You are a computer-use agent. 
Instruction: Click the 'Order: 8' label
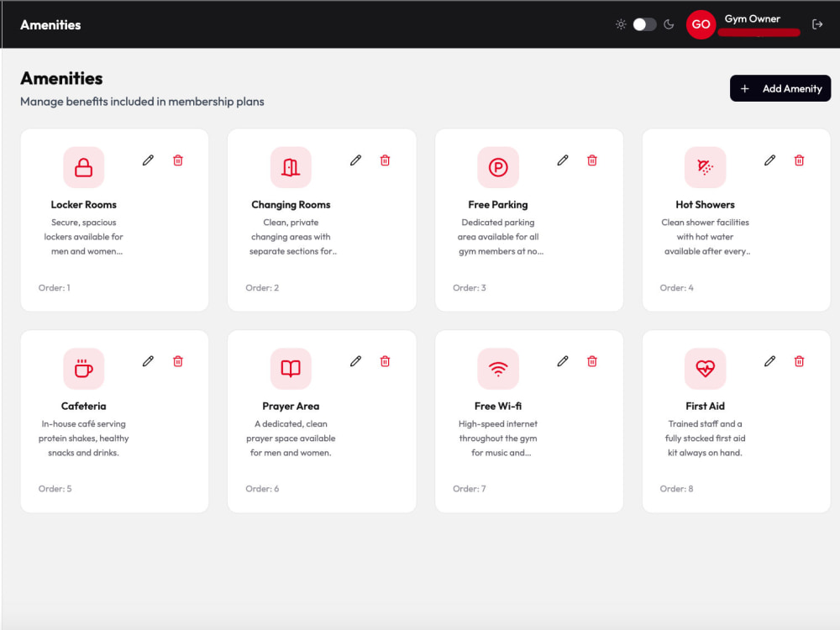[x=676, y=489]
